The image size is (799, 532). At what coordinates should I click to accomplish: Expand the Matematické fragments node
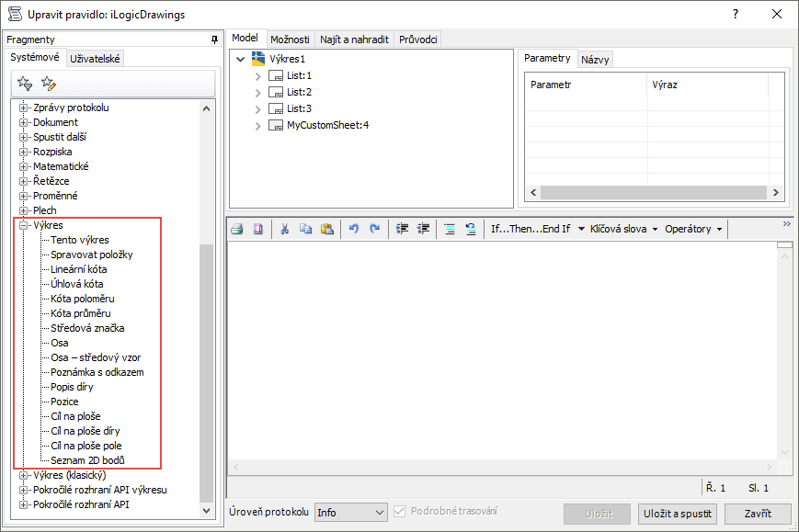23,166
